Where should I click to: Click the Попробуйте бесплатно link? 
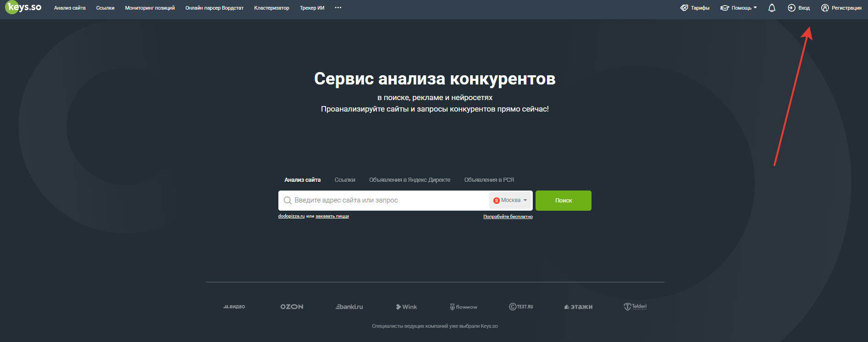tap(508, 217)
